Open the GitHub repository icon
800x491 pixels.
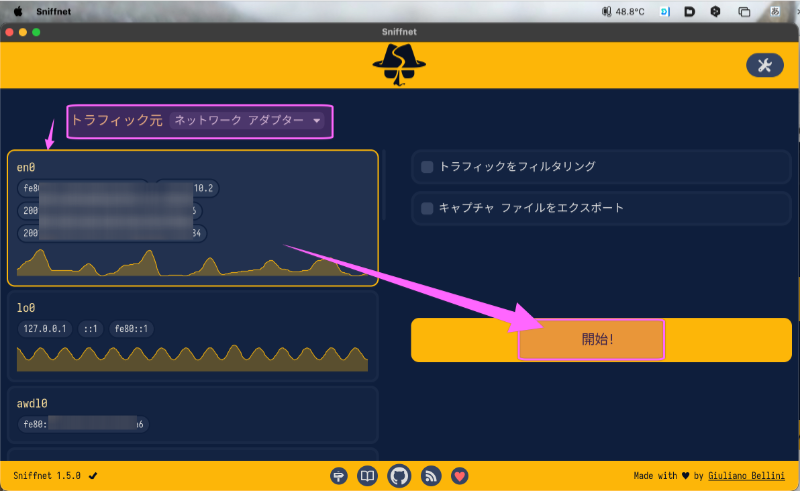399,476
